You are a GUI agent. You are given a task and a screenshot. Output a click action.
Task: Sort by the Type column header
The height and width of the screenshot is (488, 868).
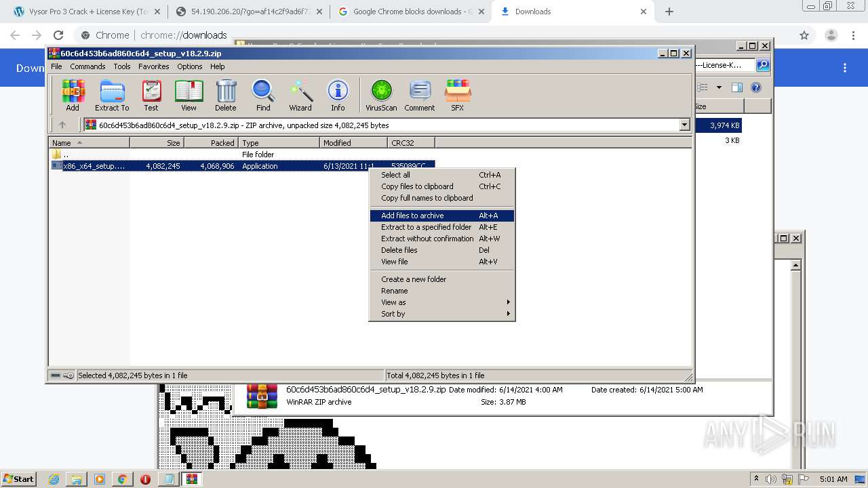tap(279, 142)
